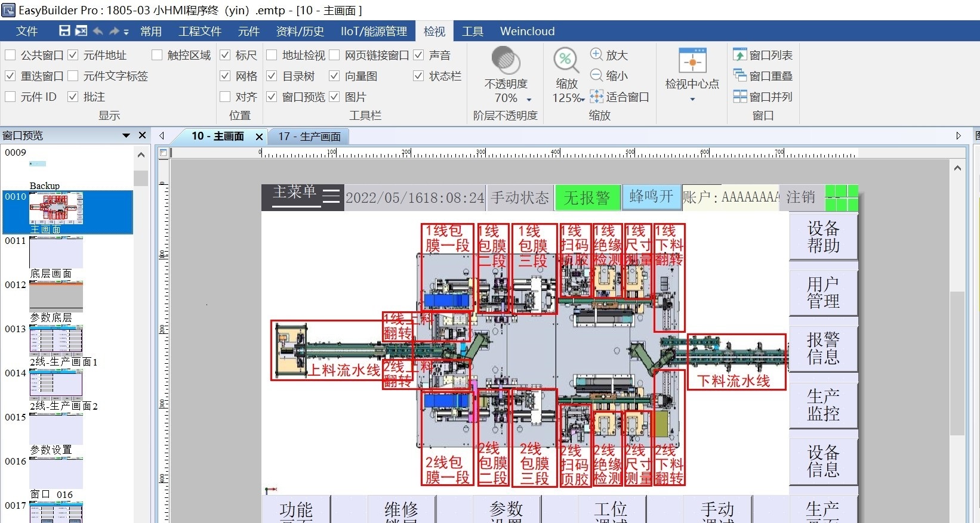Open the 不透明度 70% dropdown arrow
The height and width of the screenshot is (523, 980).
(x=529, y=99)
